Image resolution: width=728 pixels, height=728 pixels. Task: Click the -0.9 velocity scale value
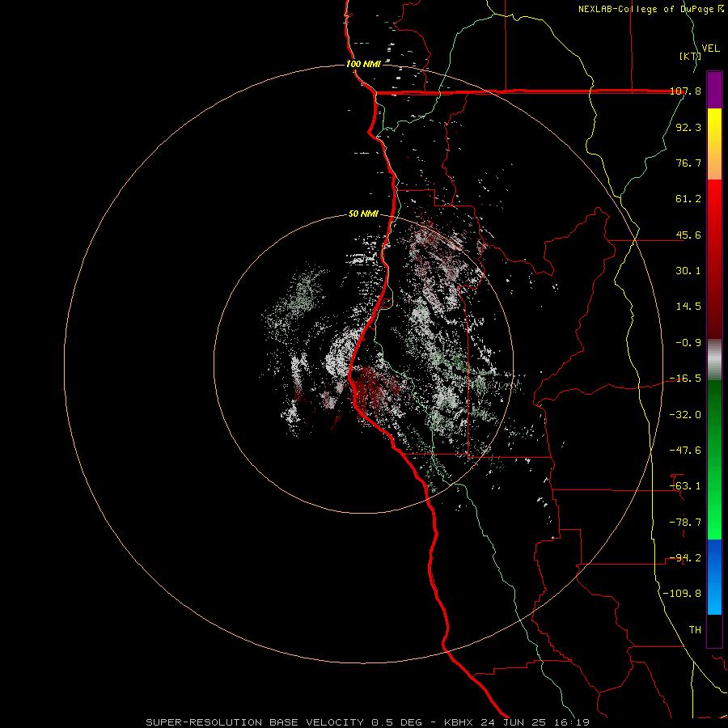[x=688, y=343]
